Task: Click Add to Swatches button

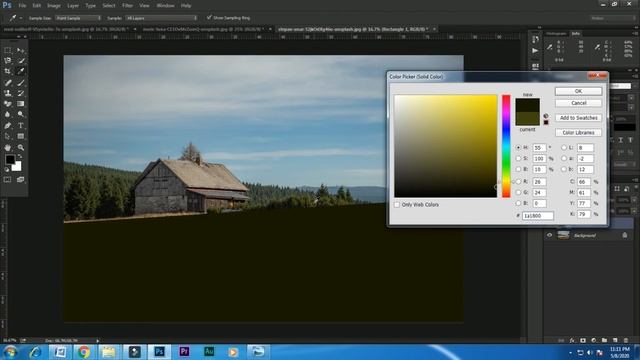Action: point(578,118)
